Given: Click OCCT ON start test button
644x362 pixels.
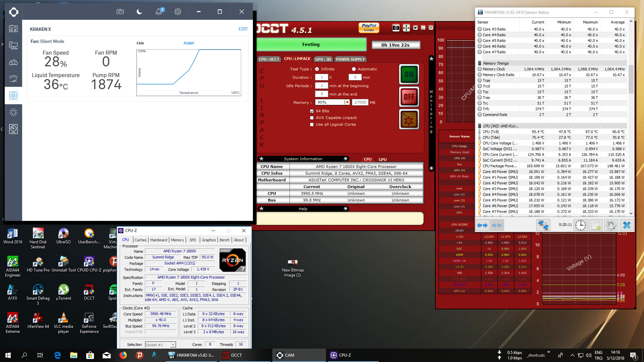Looking at the screenshot, I should pos(409,74).
